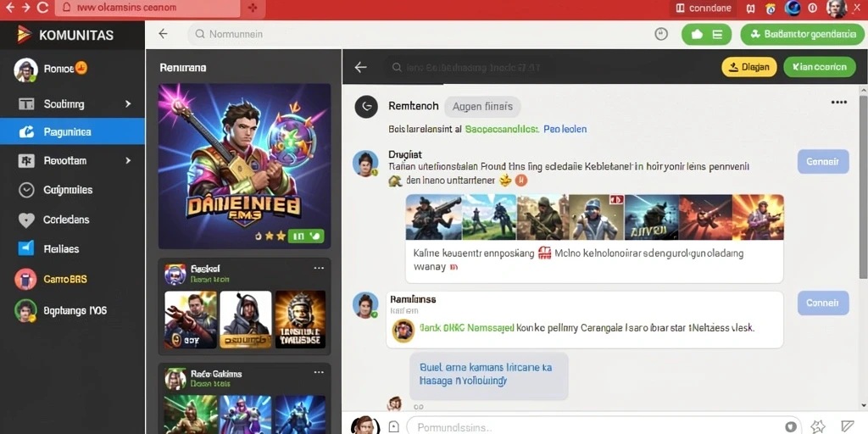The image size is (868, 434).
Task: Click the dark round Remtenoh icon
Action: pyautogui.click(x=366, y=106)
